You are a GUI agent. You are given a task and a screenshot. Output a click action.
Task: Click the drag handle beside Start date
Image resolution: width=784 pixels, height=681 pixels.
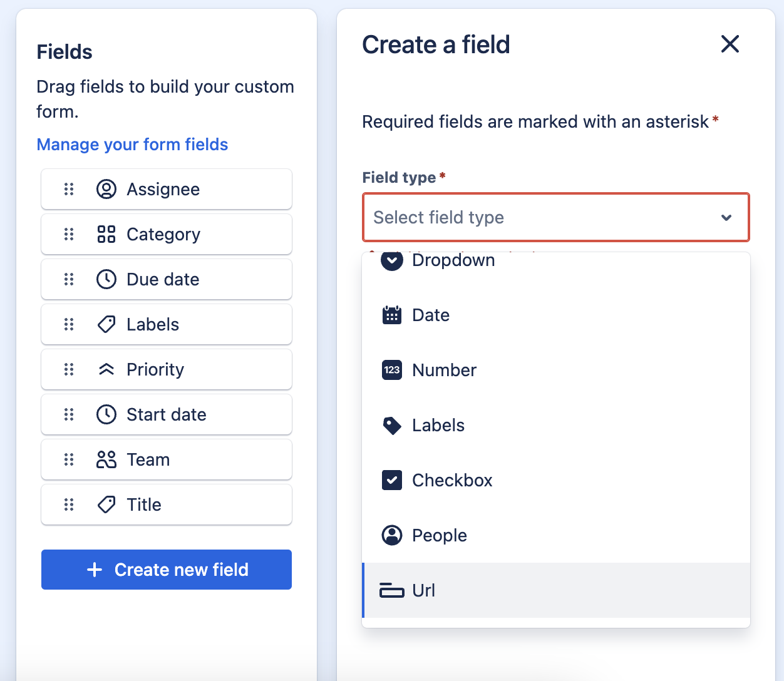pyautogui.click(x=69, y=414)
